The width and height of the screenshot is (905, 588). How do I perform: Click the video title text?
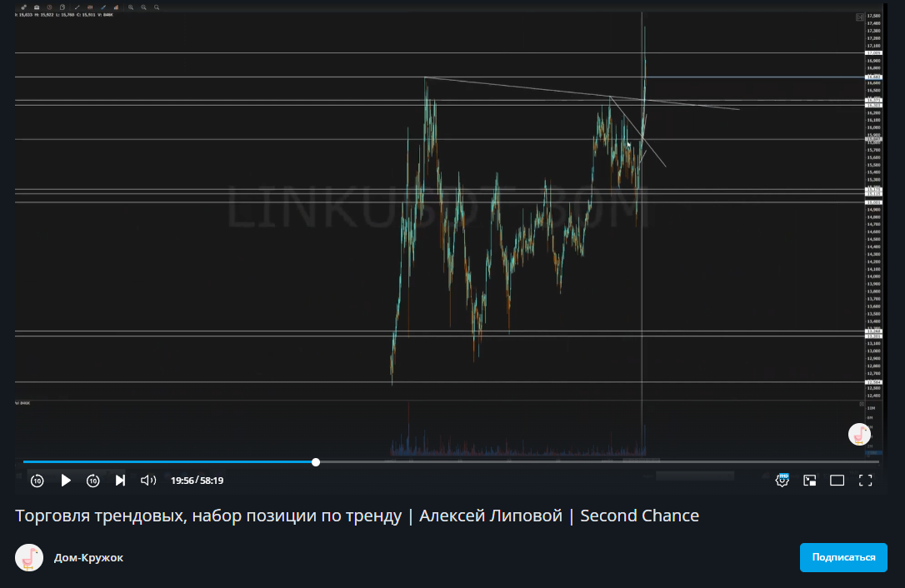click(357, 516)
